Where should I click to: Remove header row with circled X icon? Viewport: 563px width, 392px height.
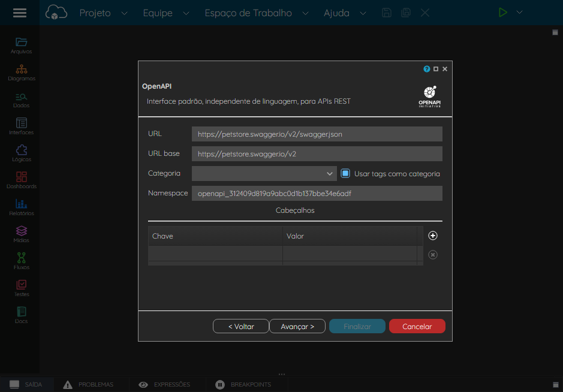[x=433, y=255]
